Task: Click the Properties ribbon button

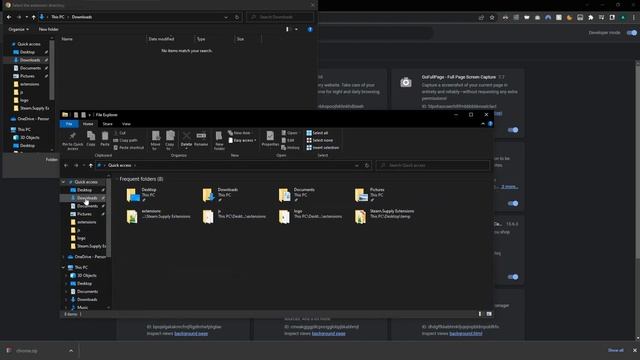Action: pos(270,139)
